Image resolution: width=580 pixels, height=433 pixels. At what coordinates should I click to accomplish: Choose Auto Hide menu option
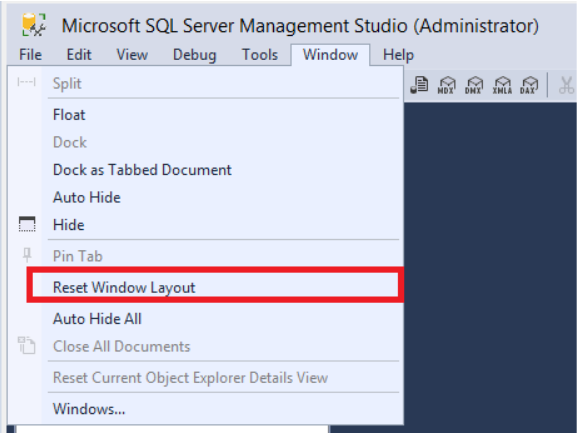click(87, 197)
